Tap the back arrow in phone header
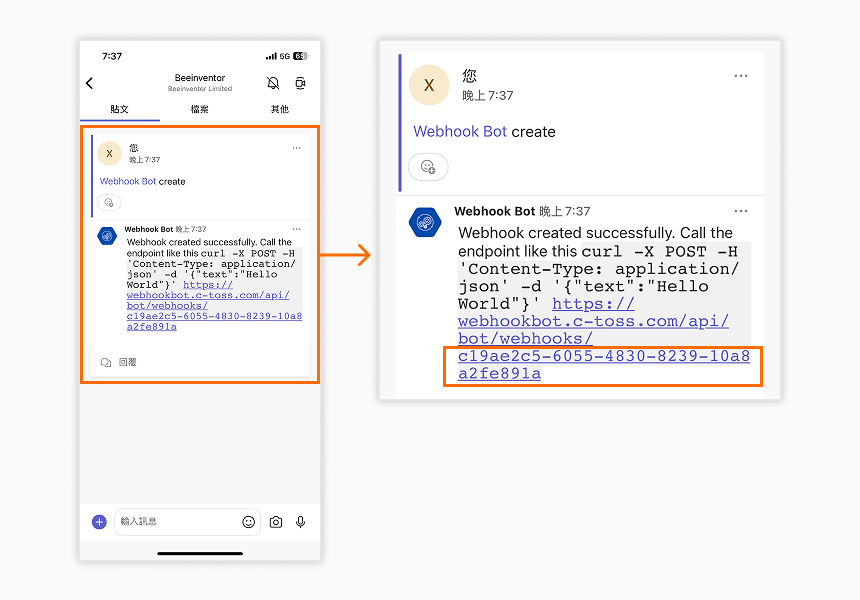 (89, 83)
